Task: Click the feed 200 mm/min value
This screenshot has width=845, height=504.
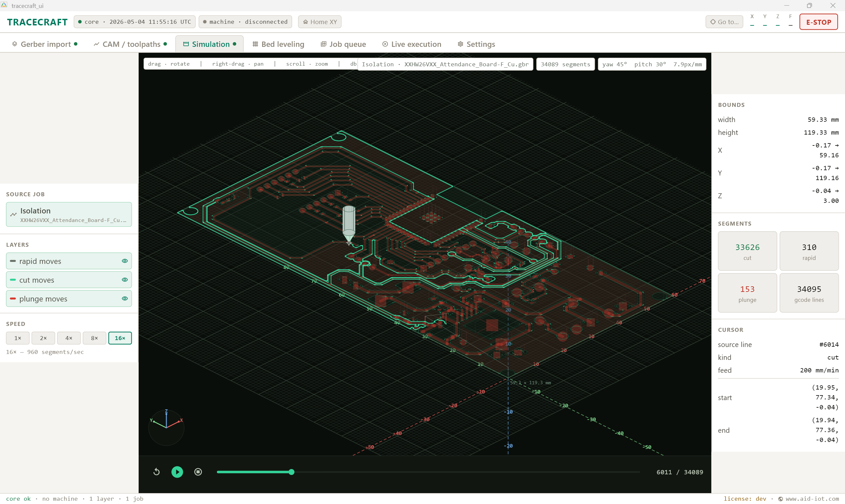Action: (819, 370)
